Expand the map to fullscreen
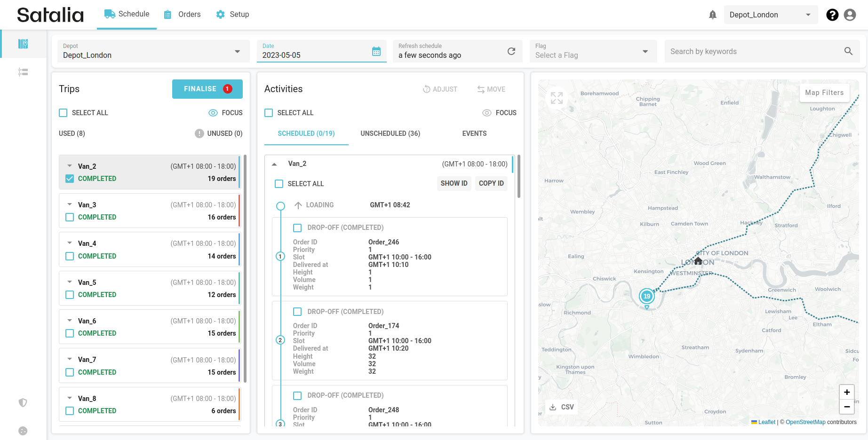This screenshot has height=440, width=868. pyautogui.click(x=557, y=98)
